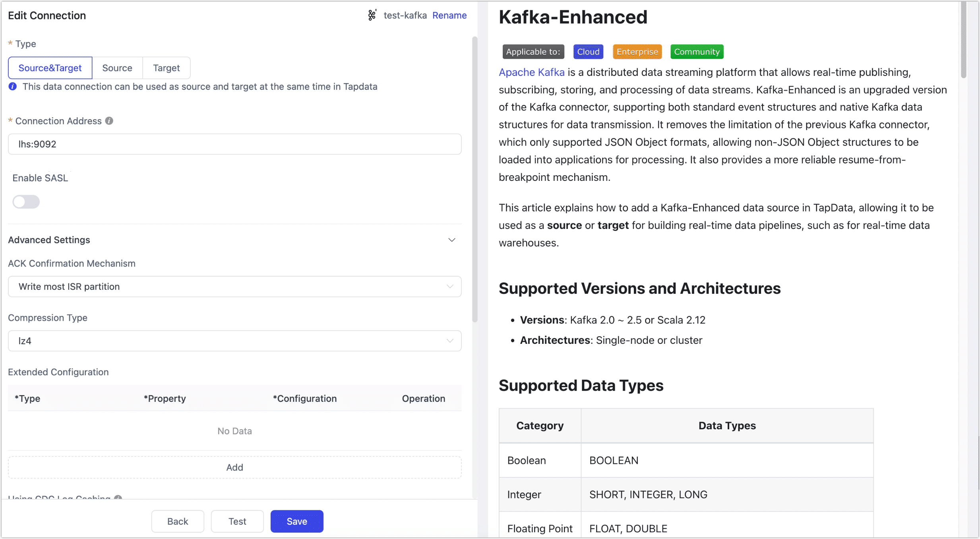Click the info icon next to Connection Address
980x539 pixels.
(x=109, y=121)
